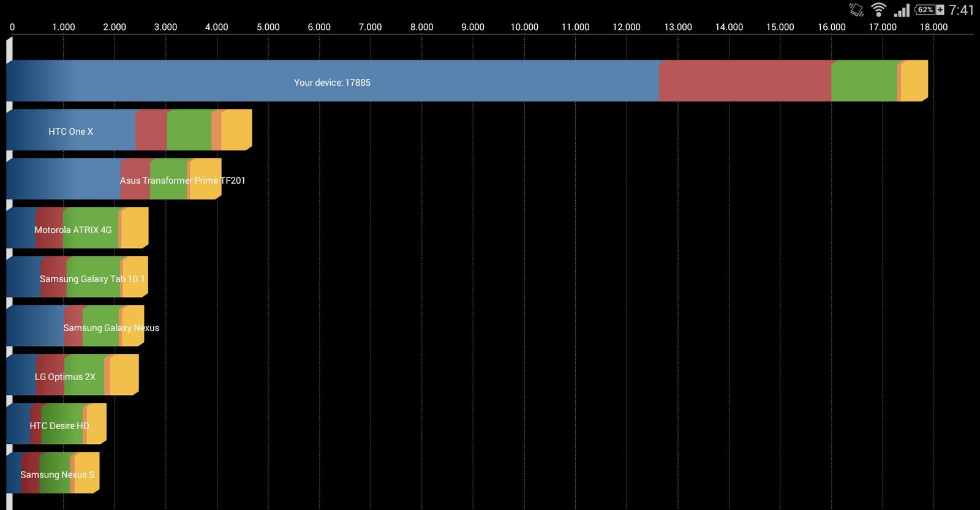Tap the battery 62% indicator
The image size is (980, 510).
pyautogui.click(x=929, y=10)
